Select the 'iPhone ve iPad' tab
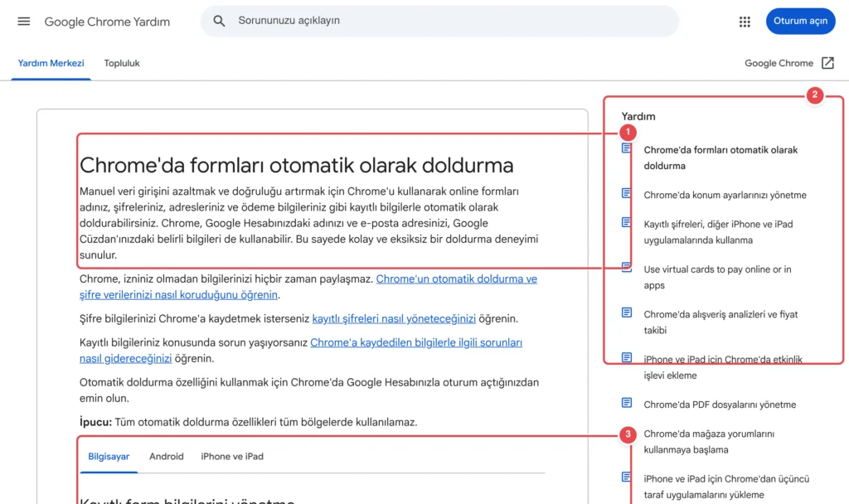849x504 pixels. tap(232, 457)
